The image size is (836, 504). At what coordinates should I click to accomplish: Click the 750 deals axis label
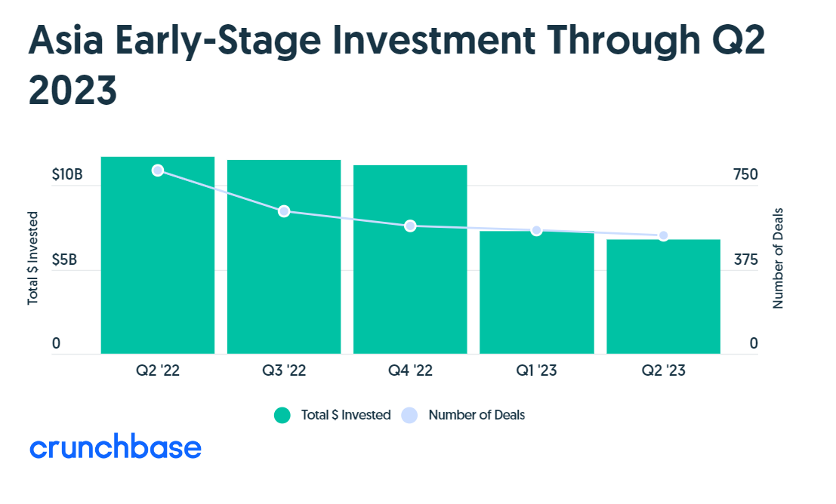tap(746, 175)
